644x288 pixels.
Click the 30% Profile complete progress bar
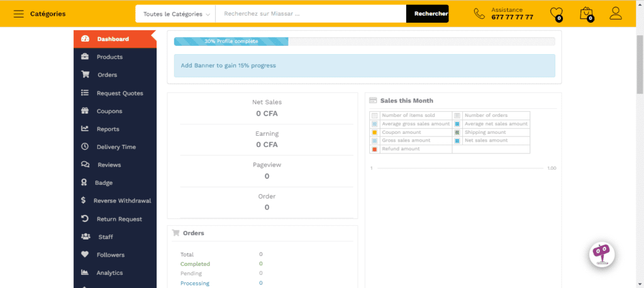pyautogui.click(x=231, y=42)
